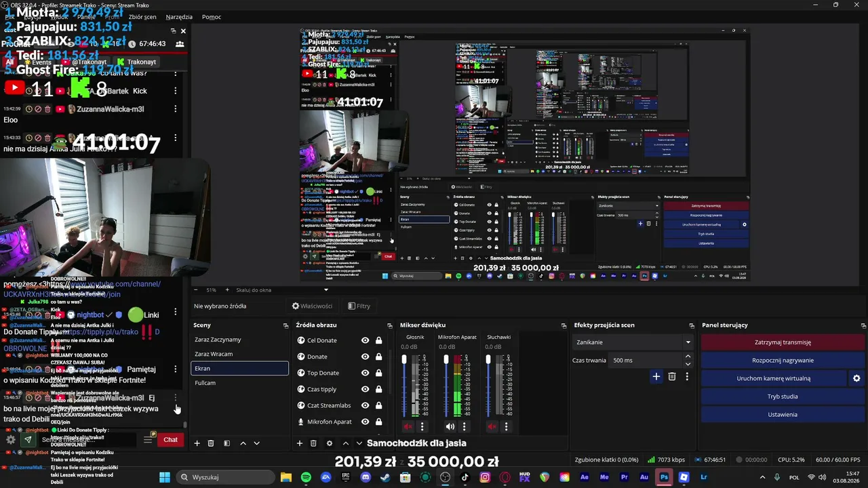
Task: Undock the Sceny panel
Action: click(x=285, y=325)
